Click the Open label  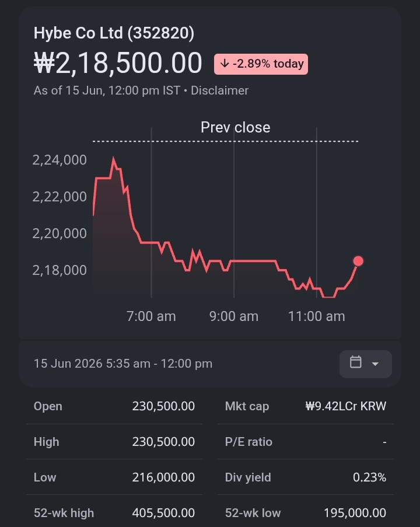coord(48,406)
